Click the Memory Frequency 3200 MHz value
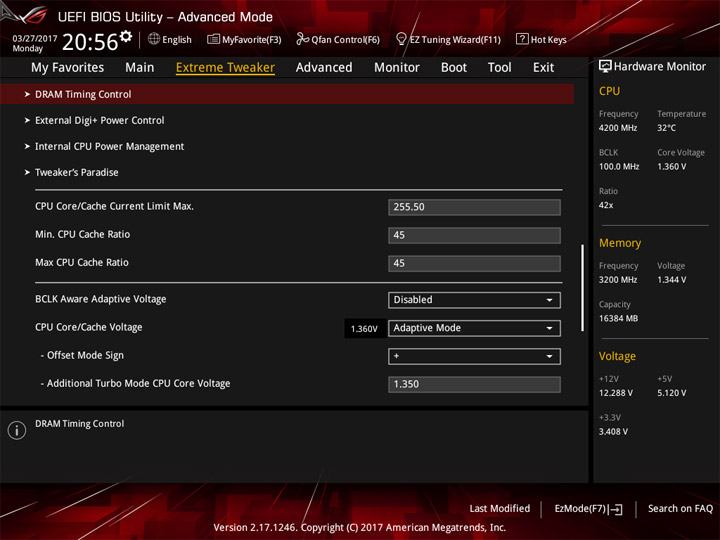 tap(618, 280)
